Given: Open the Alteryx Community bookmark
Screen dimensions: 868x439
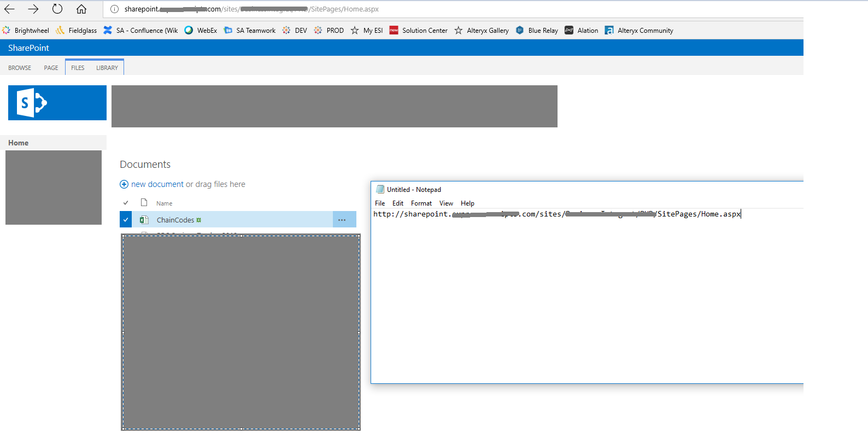Looking at the screenshot, I should pos(639,31).
